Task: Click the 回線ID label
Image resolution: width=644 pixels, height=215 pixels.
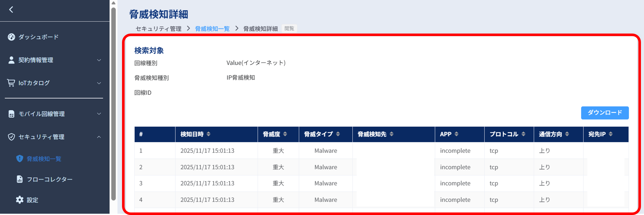Action: click(143, 93)
